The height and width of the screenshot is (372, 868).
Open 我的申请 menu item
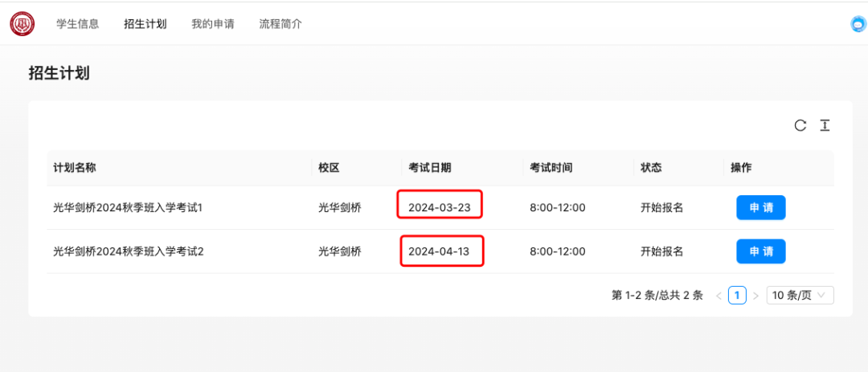pyautogui.click(x=212, y=24)
